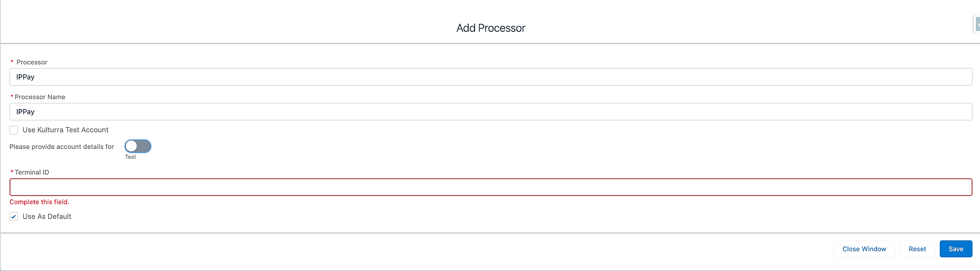
Task: Click the 'Processor Name' field label
Action: click(40, 97)
